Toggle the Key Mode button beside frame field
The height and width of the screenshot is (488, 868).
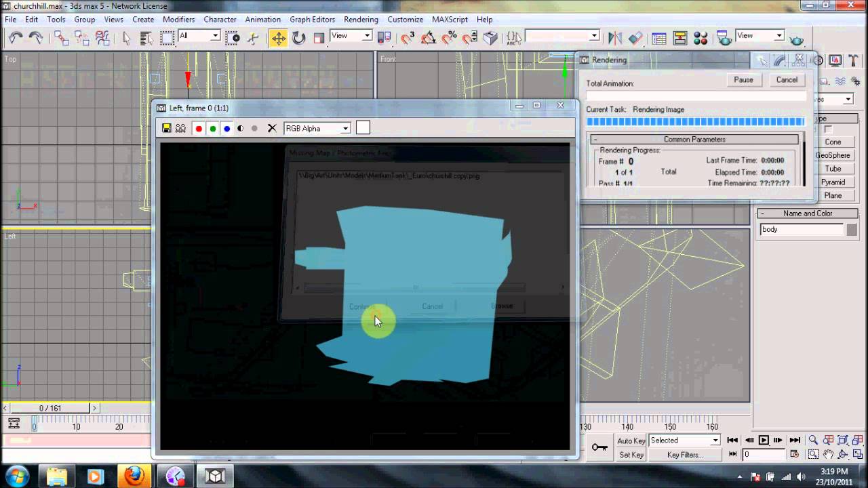coord(733,455)
